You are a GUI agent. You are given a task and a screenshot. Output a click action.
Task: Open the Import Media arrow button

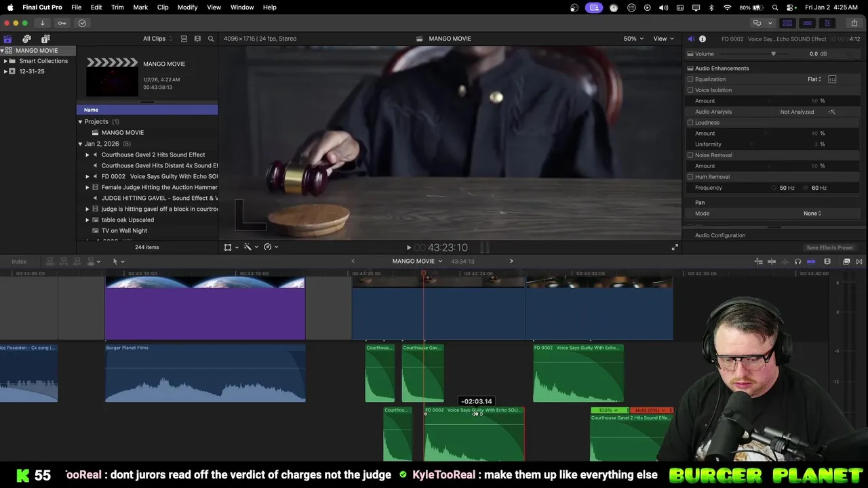click(x=42, y=23)
